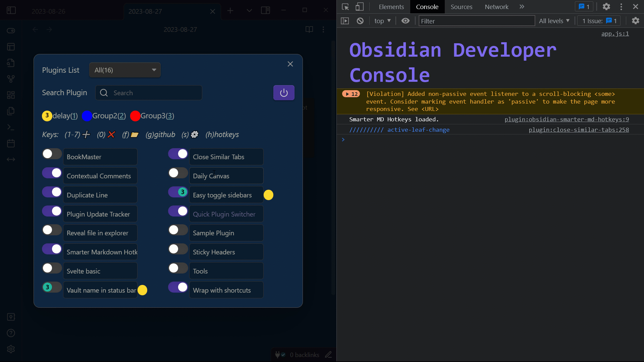This screenshot has height=362, width=644.
Task: Switch to the Sources tab
Action: (461, 7)
